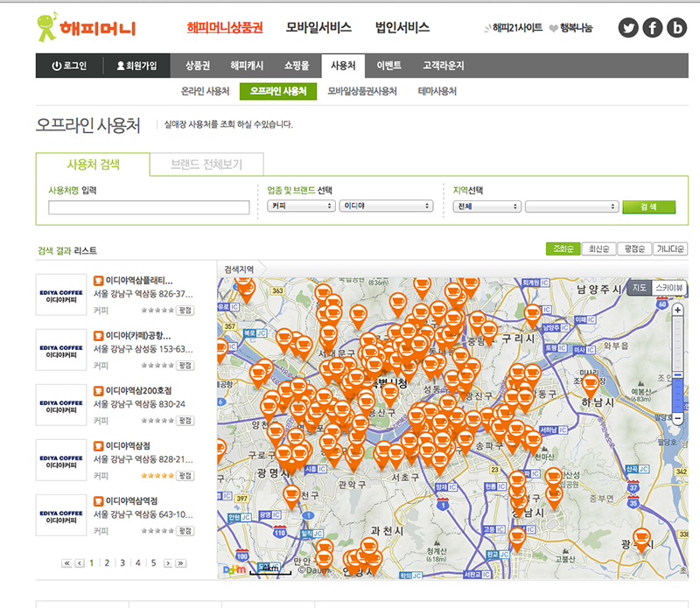Open the 이디야 brand dropdown
The width and height of the screenshot is (700, 608).
(x=386, y=206)
